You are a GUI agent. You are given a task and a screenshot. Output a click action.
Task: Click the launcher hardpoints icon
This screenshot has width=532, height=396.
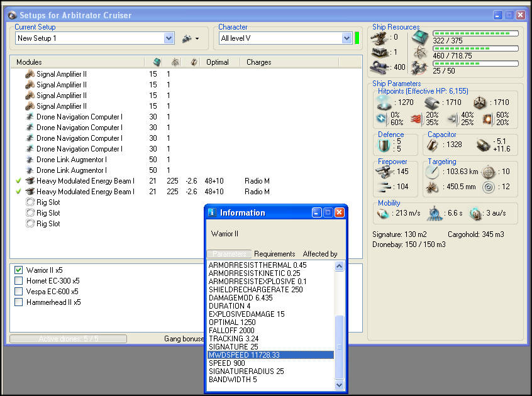tap(379, 52)
